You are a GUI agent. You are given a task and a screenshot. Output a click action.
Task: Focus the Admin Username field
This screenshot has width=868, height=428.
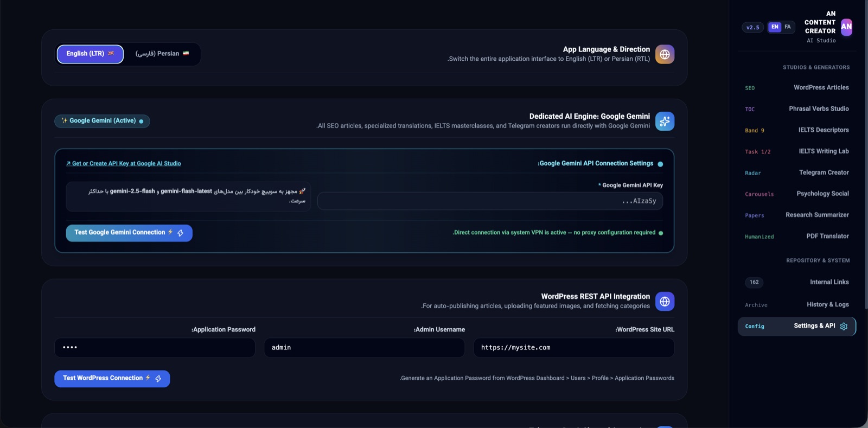(364, 348)
